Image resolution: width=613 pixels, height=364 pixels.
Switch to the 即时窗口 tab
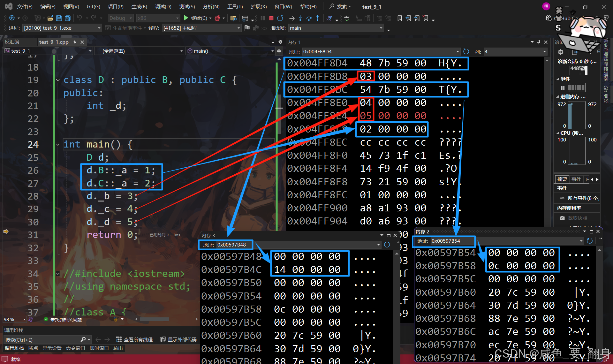99,348
